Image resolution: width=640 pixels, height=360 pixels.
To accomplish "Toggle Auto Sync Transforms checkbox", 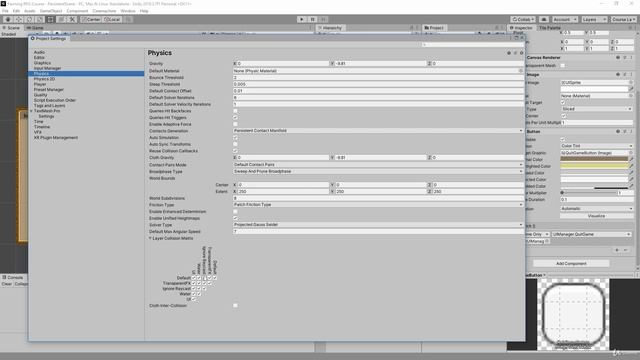I will point(235,144).
